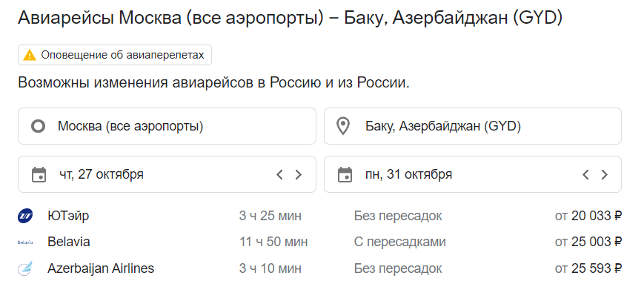Open the ЮТэйр flight from 20 033 ₽
The image size is (644, 284).
[320, 216]
